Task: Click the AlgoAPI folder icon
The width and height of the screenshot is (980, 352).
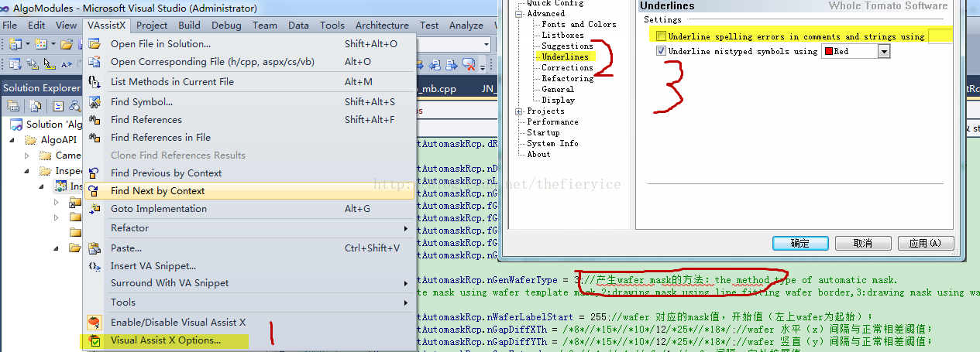Action: (x=30, y=140)
